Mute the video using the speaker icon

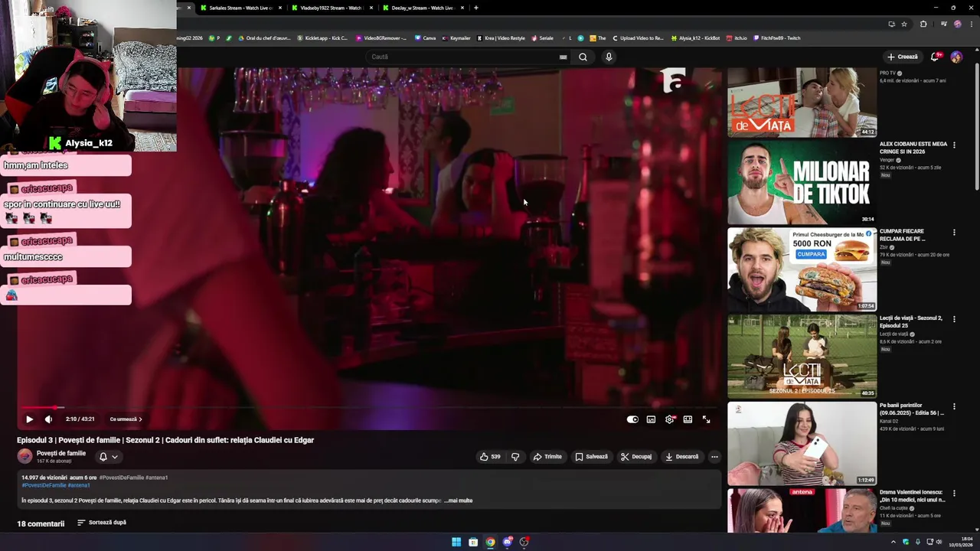tap(48, 419)
